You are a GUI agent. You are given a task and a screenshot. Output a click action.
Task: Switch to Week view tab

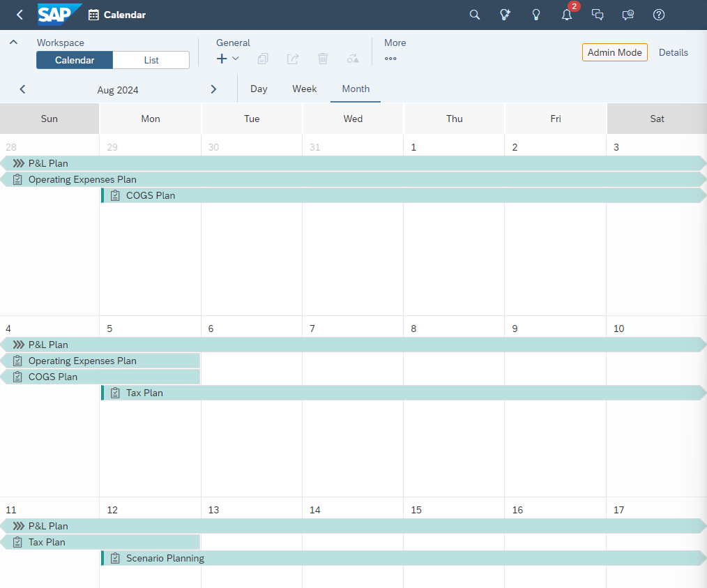305,89
